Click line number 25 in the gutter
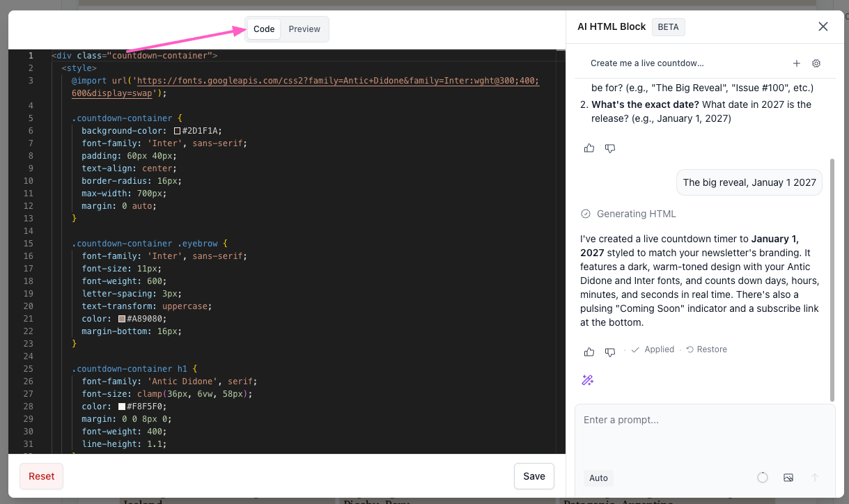849x504 pixels. (29, 369)
